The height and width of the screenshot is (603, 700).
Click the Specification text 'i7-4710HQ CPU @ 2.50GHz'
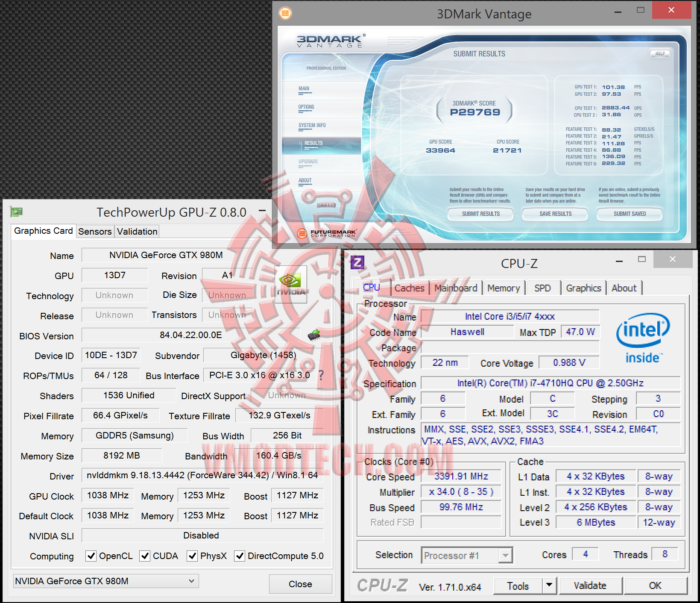(587, 383)
